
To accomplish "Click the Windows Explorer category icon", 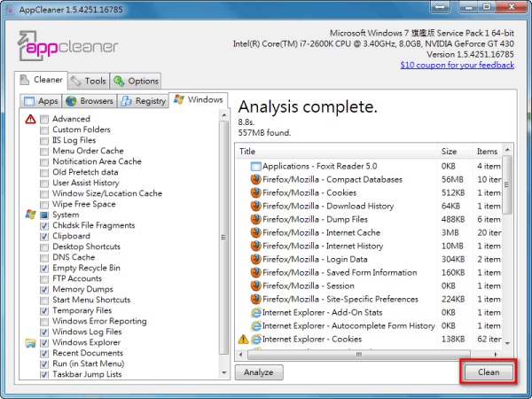I will coord(31,342).
